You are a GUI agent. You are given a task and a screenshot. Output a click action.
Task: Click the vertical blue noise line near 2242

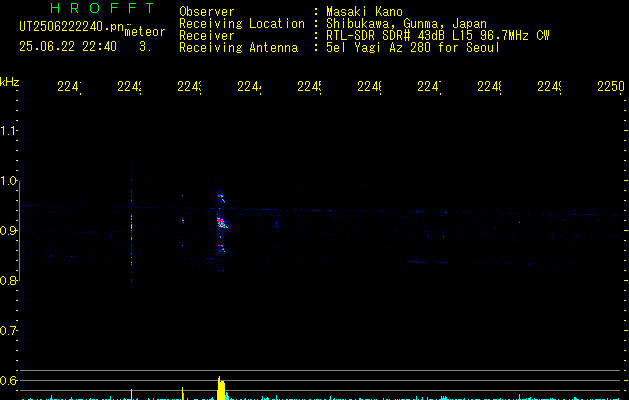coord(131,227)
